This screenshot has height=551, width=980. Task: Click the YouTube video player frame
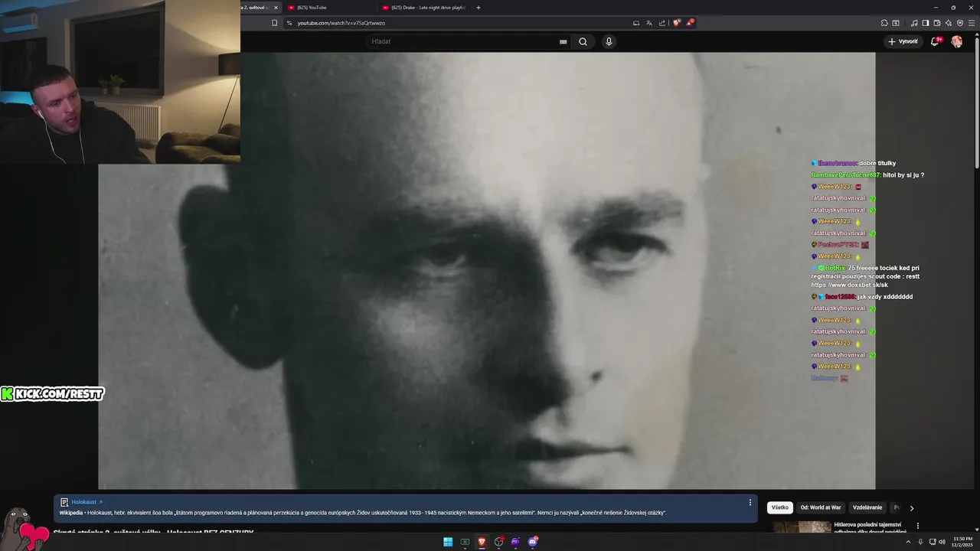[x=486, y=271]
